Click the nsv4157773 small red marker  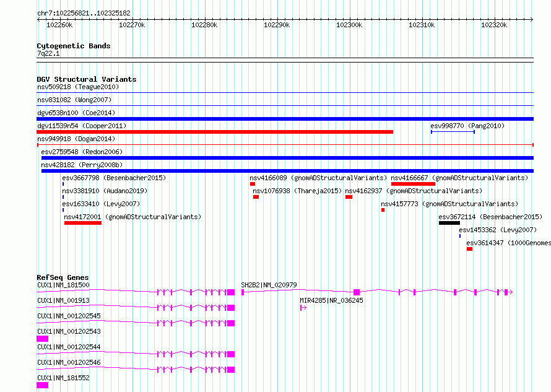(x=383, y=210)
